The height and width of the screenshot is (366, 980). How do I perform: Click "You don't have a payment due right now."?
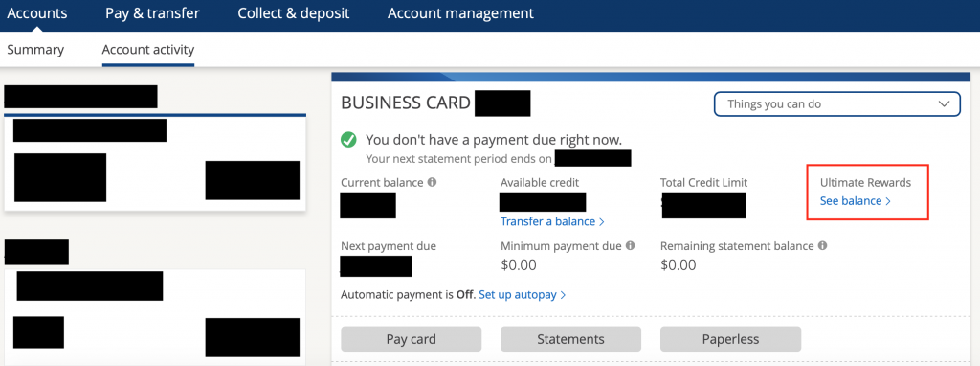click(494, 140)
